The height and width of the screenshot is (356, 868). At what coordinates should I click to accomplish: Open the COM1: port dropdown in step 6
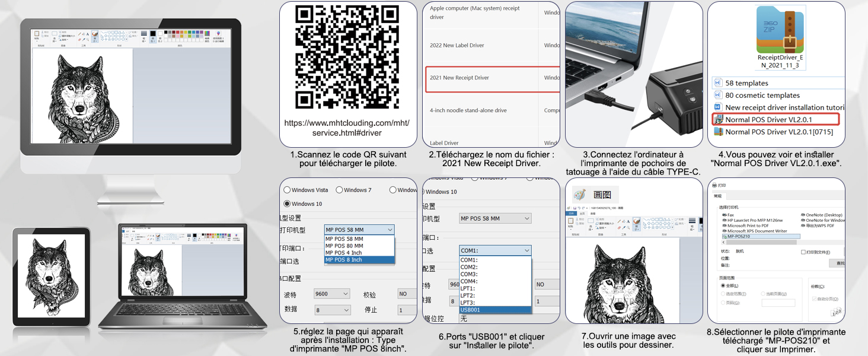coord(495,251)
